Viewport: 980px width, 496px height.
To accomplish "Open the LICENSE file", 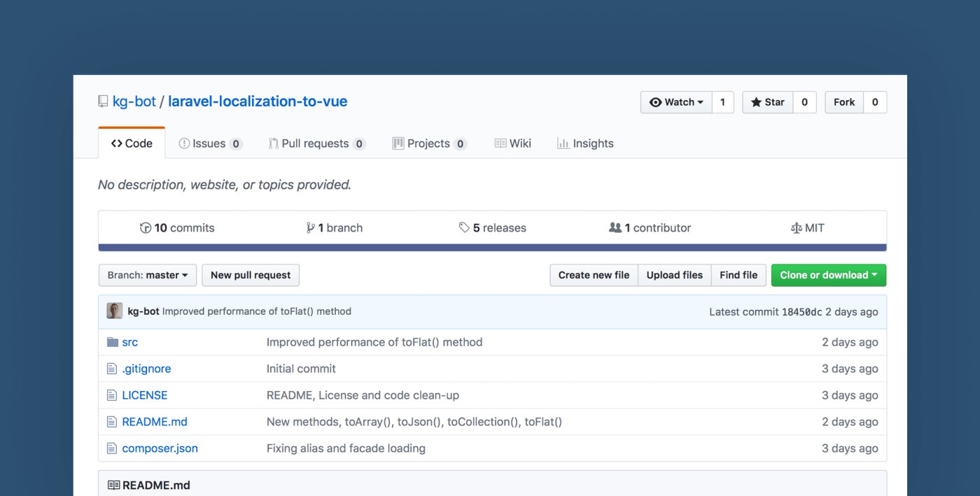I will pos(145,395).
